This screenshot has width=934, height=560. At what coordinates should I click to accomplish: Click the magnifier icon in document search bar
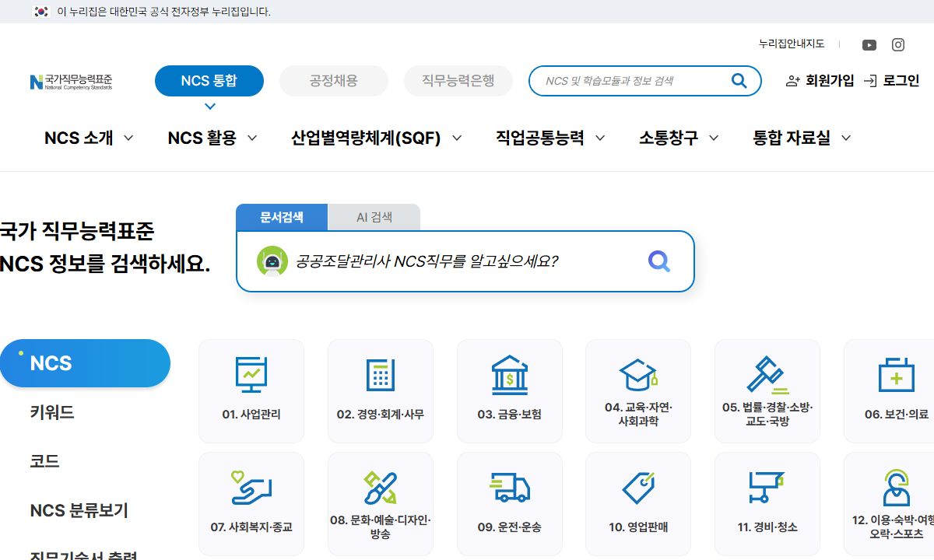[x=659, y=261]
